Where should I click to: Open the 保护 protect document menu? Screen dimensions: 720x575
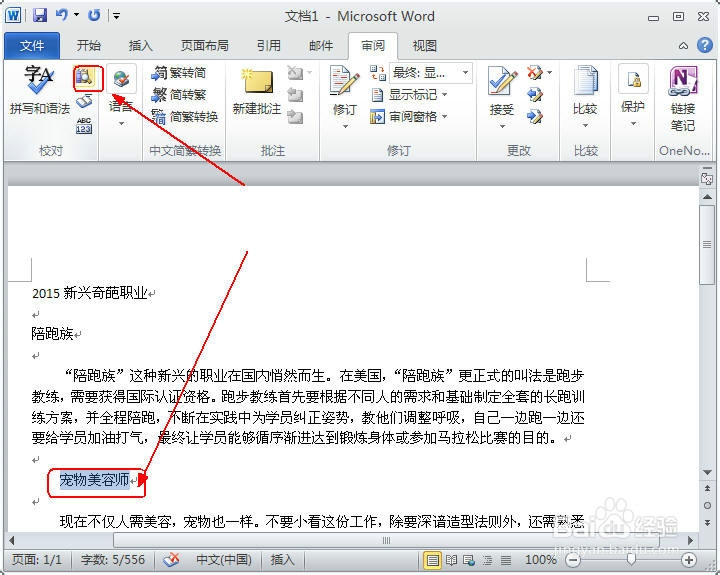(633, 95)
